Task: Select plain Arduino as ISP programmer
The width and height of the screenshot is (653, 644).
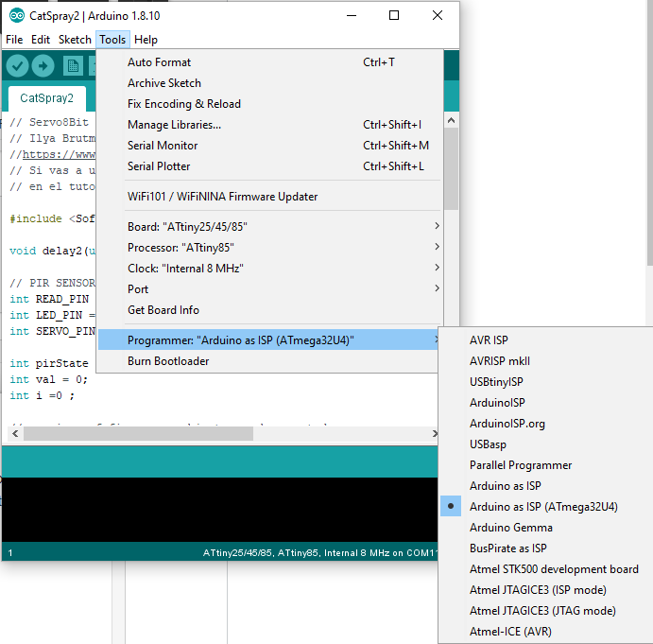Action: tap(546, 486)
